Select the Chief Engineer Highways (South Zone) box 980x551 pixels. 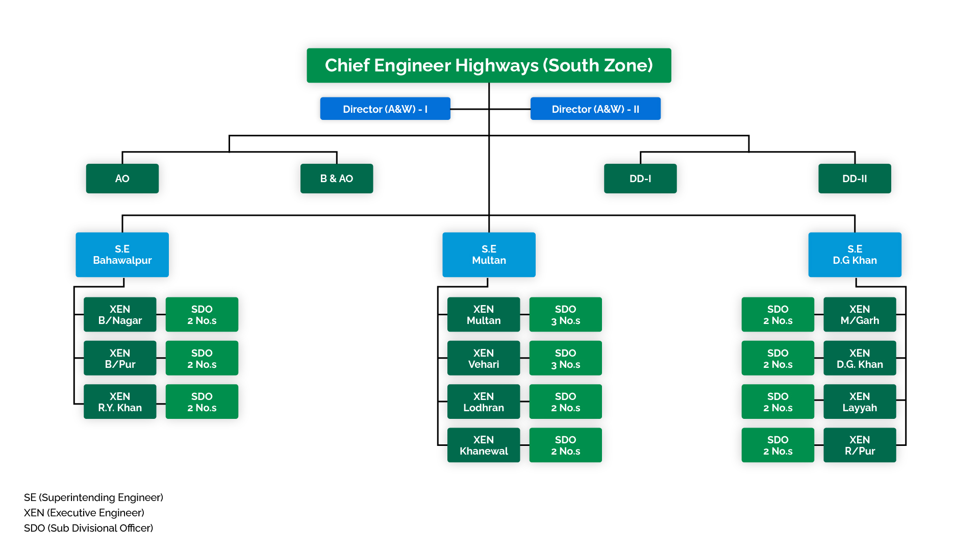[x=488, y=65]
